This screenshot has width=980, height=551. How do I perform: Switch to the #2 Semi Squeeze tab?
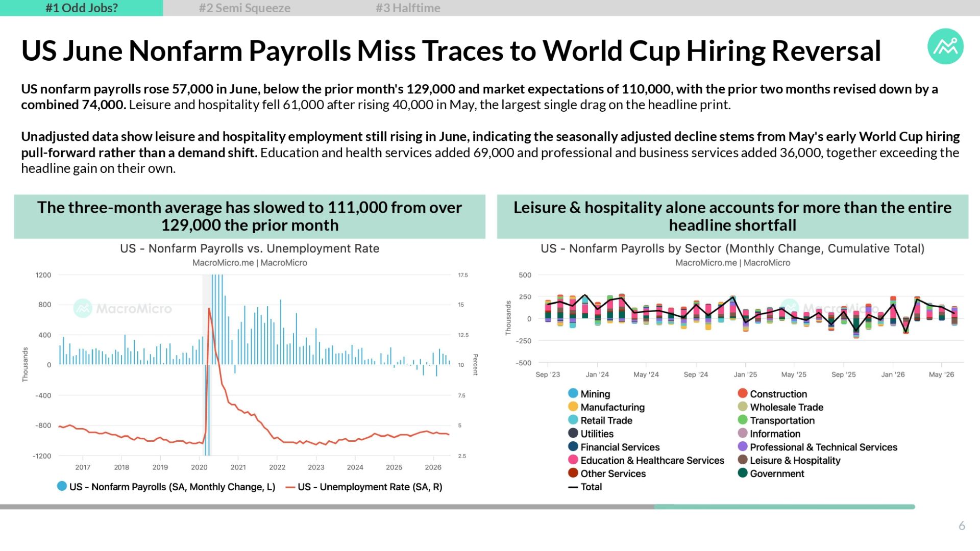coord(244,8)
